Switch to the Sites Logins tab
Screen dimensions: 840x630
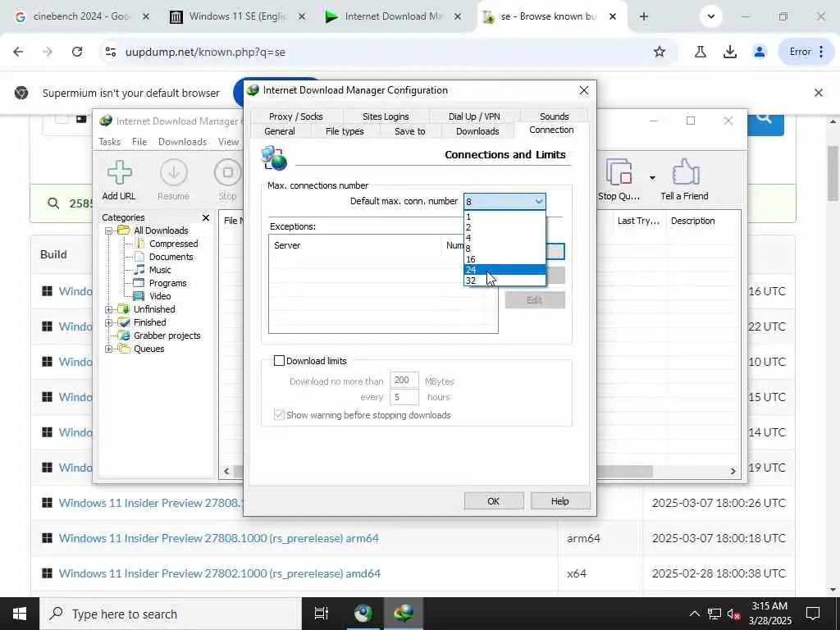(386, 116)
